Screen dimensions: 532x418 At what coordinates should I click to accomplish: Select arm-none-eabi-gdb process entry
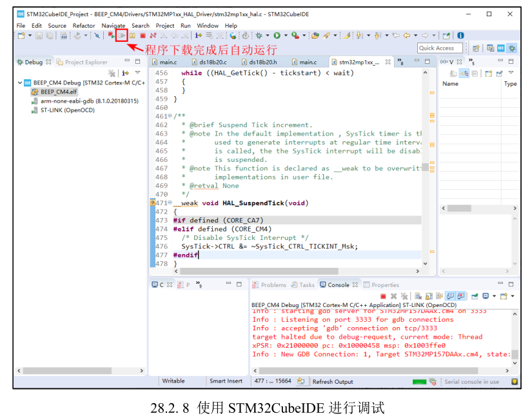pos(85,101)
